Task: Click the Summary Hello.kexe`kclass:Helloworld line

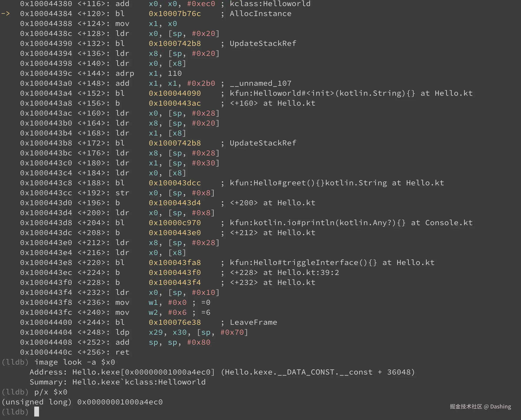Action: 117,382
